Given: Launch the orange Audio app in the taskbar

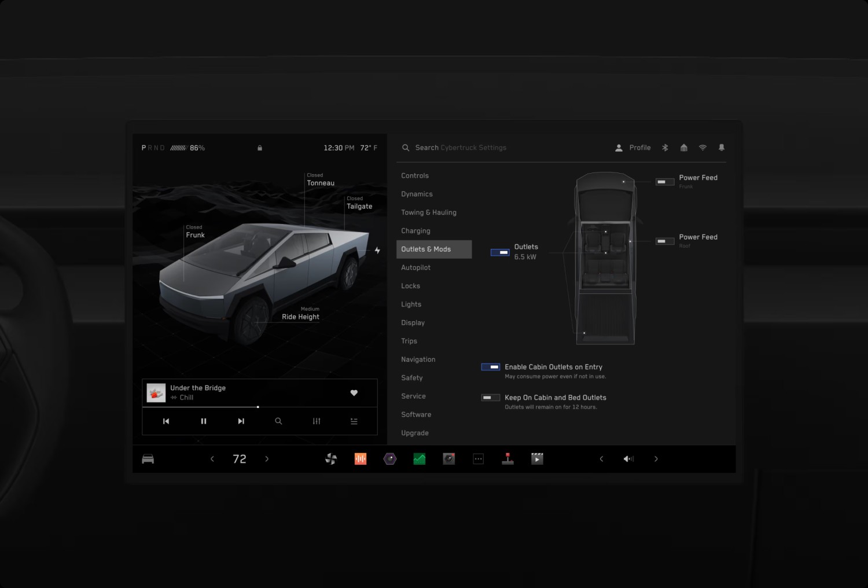Looking at the screenshot, I should [x=360, y=458].
